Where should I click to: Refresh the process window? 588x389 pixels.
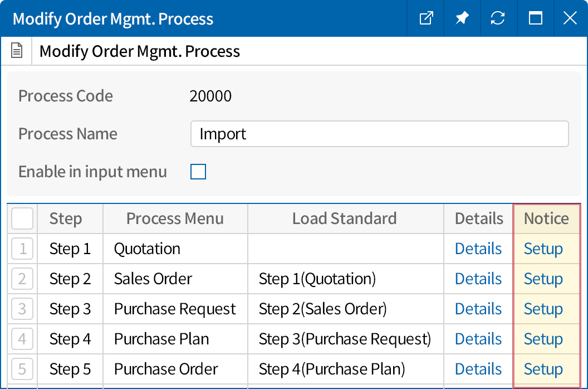tap(497, 18)
